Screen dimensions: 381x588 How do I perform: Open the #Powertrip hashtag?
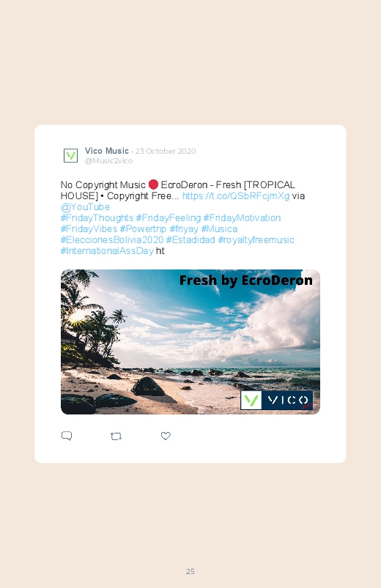coord(143,228)
